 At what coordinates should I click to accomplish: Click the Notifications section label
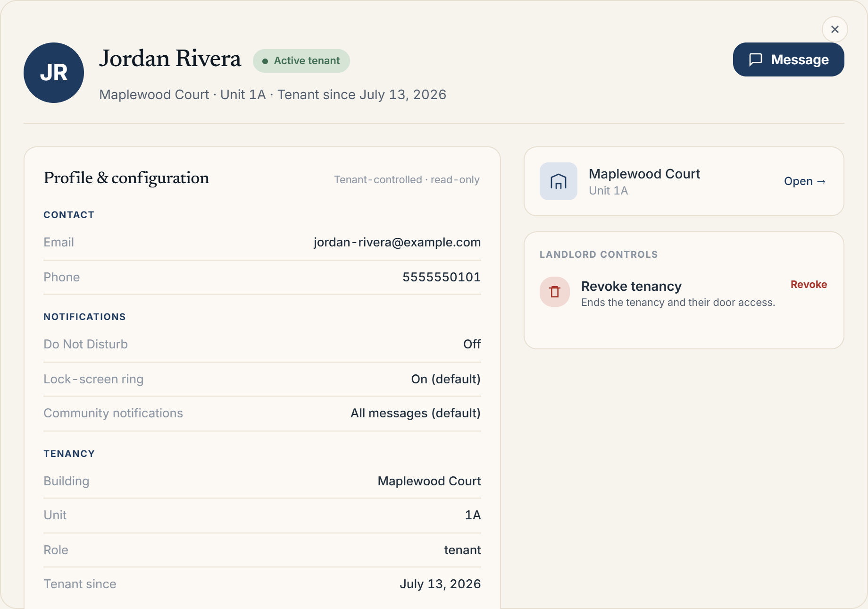click(85, 317)
